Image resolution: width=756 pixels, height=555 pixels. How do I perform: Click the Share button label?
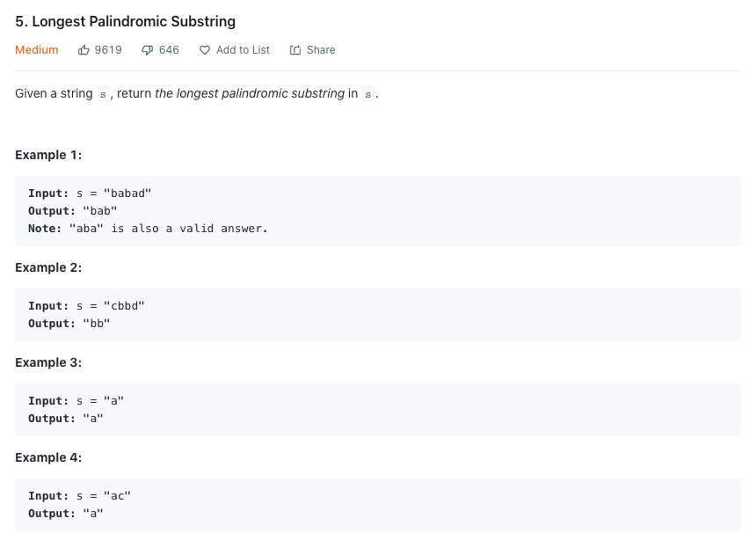click(321, 50)
